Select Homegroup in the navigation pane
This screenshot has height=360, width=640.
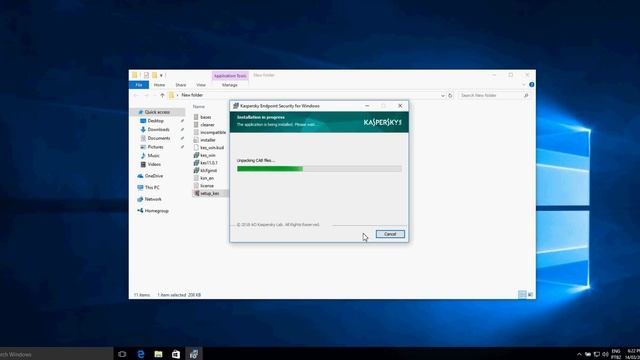(x=156, y=211)
